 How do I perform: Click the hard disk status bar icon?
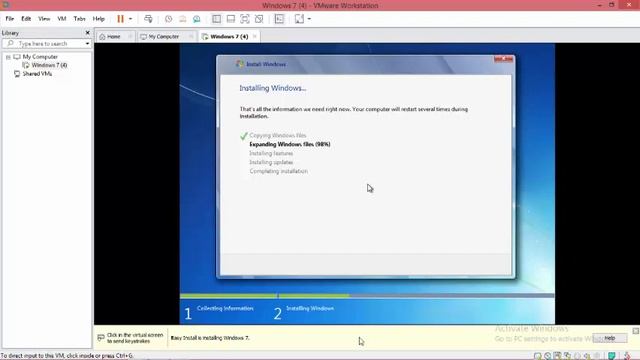coord(538,356)
